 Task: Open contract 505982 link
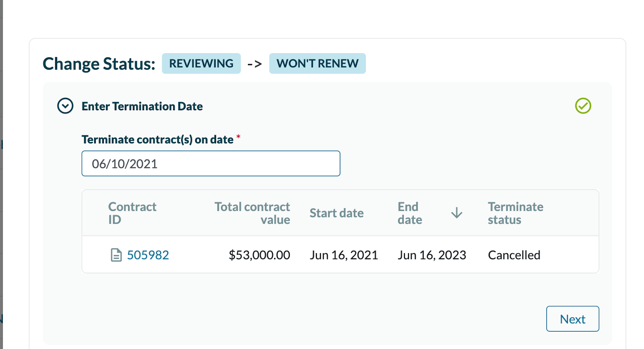tap(148, 255)
